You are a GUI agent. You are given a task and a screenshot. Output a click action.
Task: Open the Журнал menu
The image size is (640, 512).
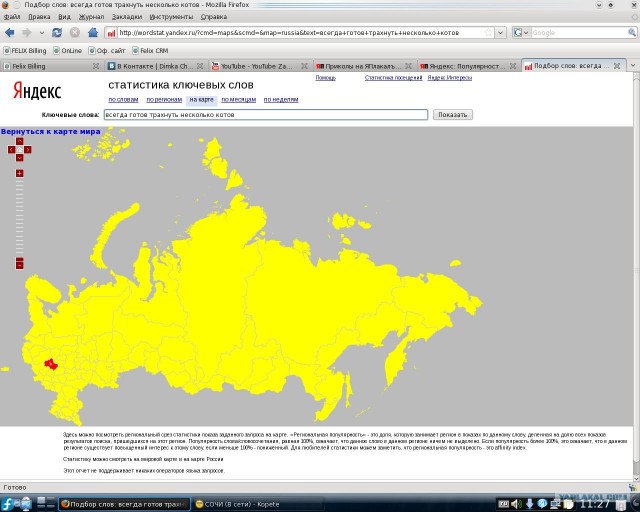point(91,17)
